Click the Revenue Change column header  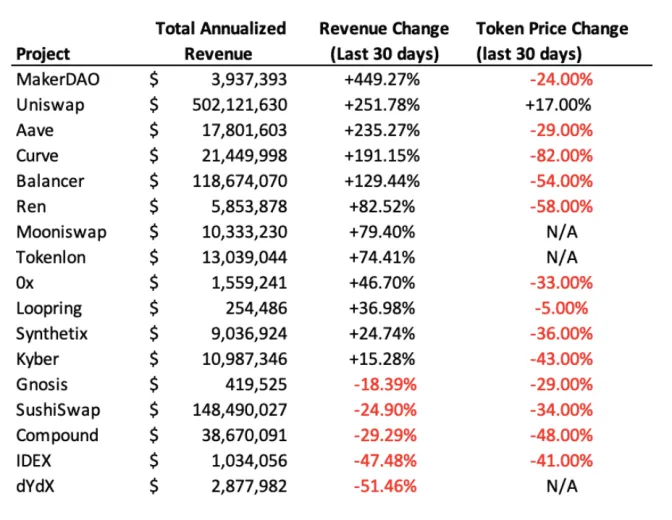coord(384,41)
